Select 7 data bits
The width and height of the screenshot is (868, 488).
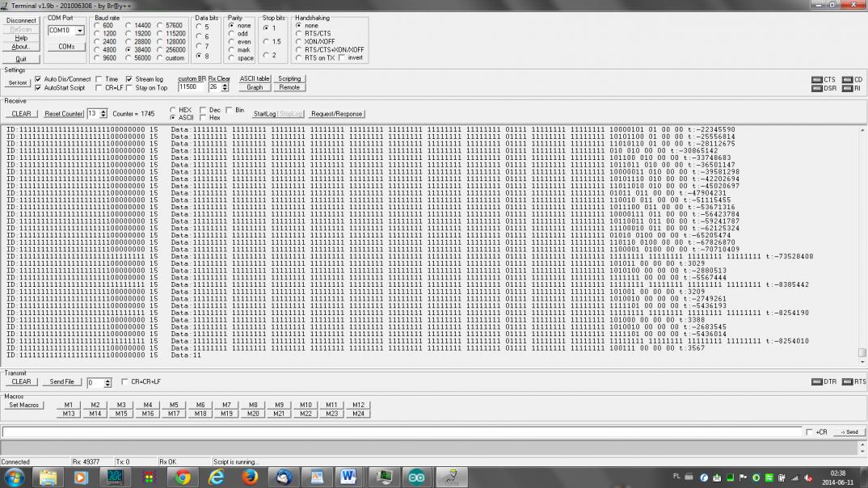click(199, 47)
